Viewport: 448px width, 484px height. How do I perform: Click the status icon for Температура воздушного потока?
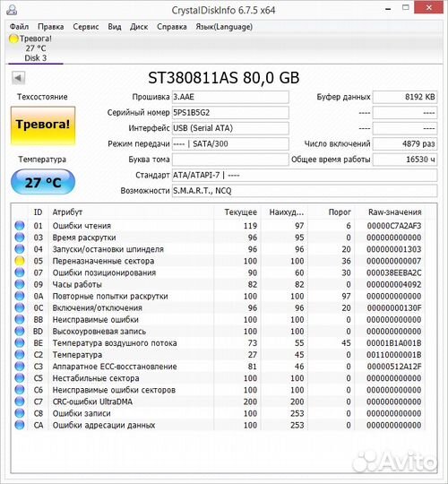tap(20, 342)
